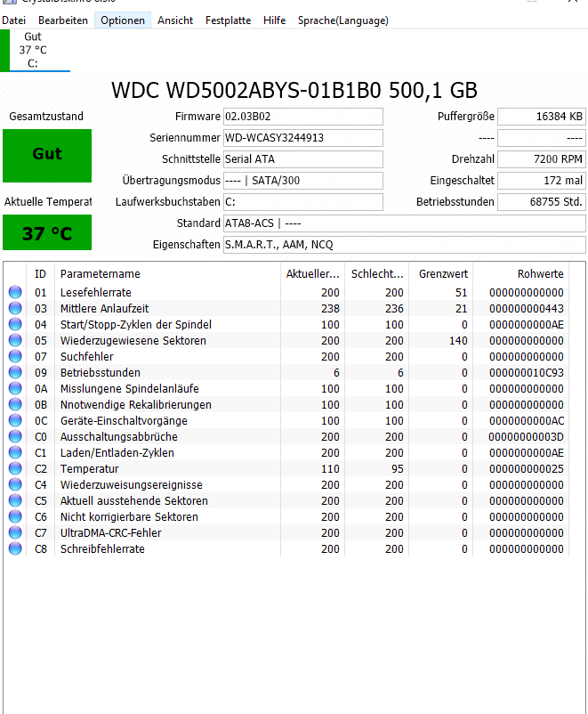
Task: Click the status orb for Wiederzuweisungsereignisse
Action: coord(15,484)
